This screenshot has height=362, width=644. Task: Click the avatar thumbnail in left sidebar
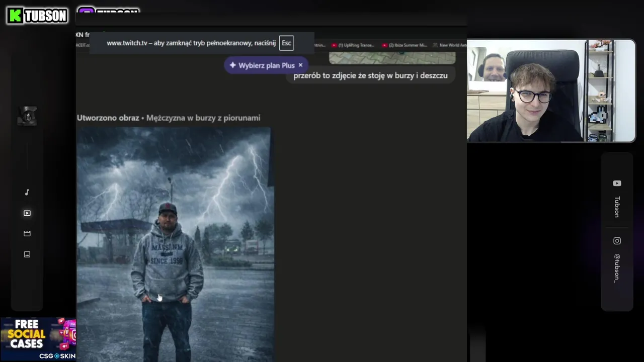(x=27, y=117)
